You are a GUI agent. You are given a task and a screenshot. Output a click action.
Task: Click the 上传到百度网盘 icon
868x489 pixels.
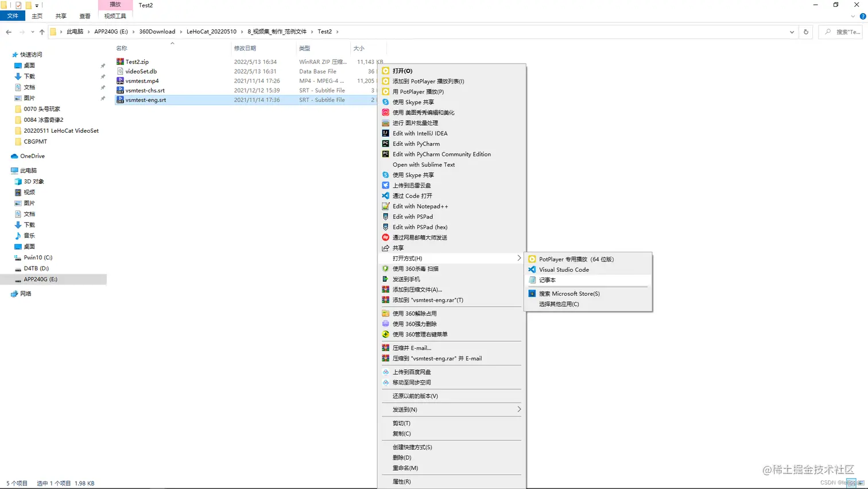tap(386, 372)
